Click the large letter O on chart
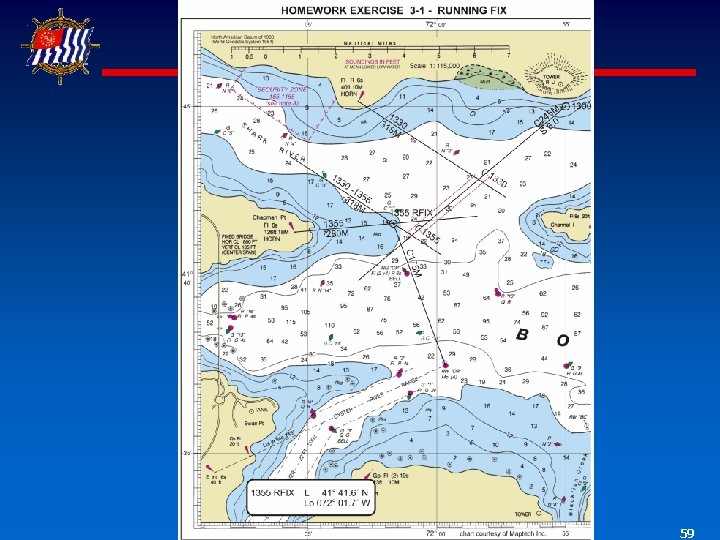 point(562,340)
